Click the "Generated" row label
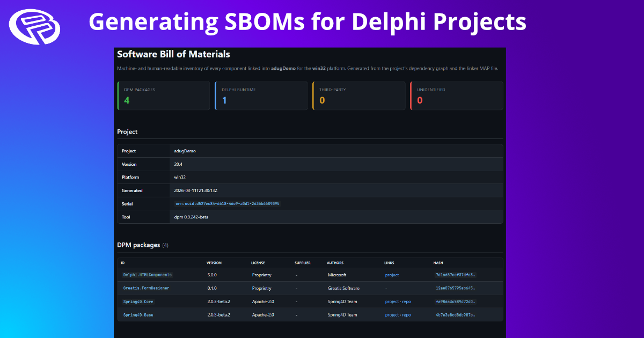644x338 pixels. pos(132,190)
